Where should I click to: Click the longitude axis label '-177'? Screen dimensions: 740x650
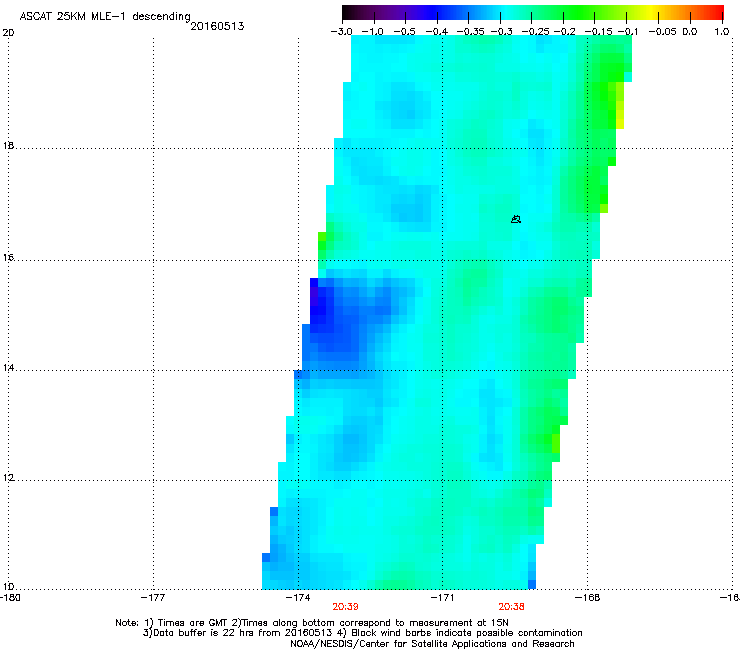coord(153,598)
